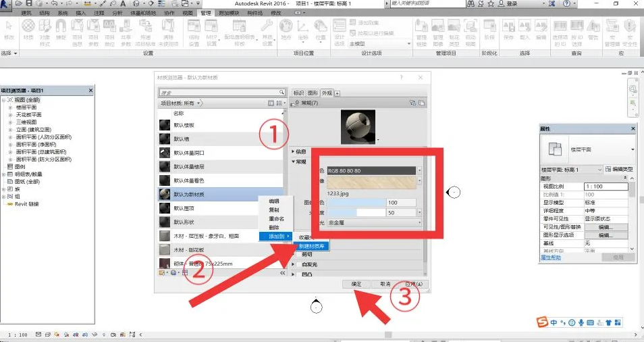Select 外观 Appearance tab

coord(327,93)
